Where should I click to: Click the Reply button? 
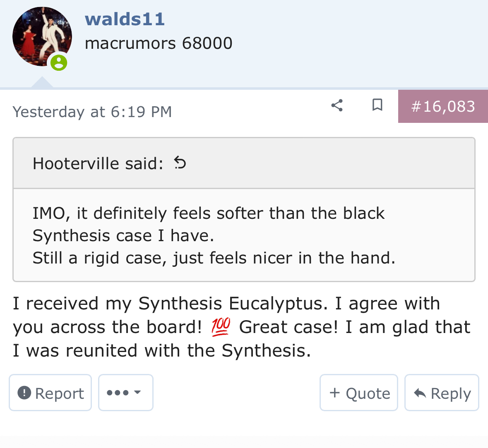[442, 393]
